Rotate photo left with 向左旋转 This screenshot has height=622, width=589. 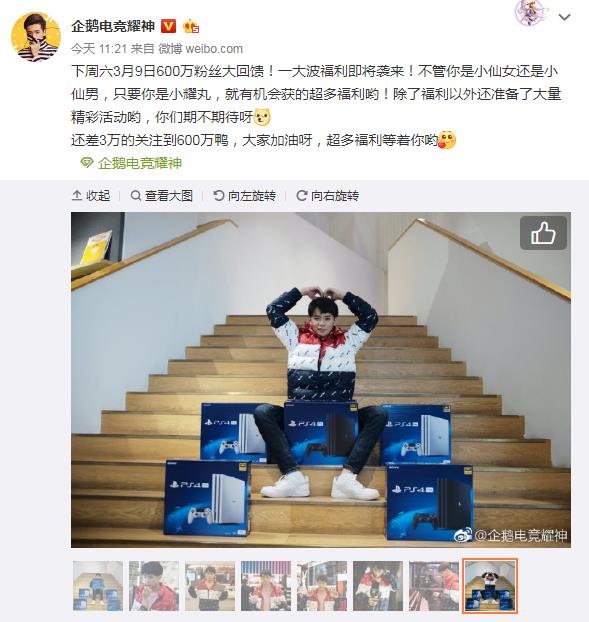[x=244, y=196]
